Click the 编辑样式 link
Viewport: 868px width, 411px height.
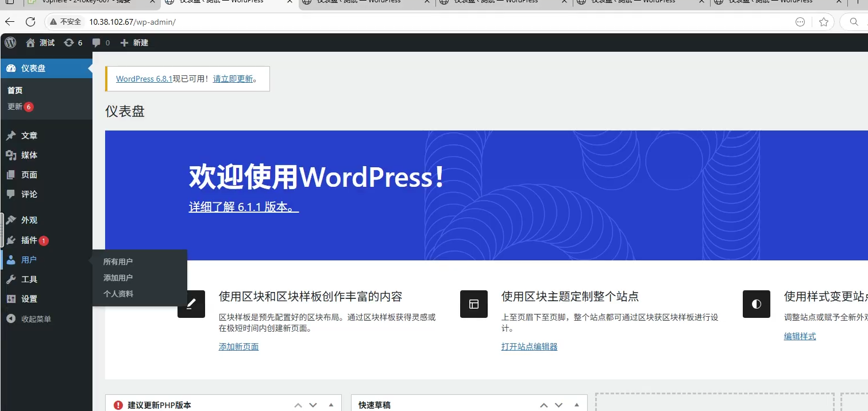point(800,336)
